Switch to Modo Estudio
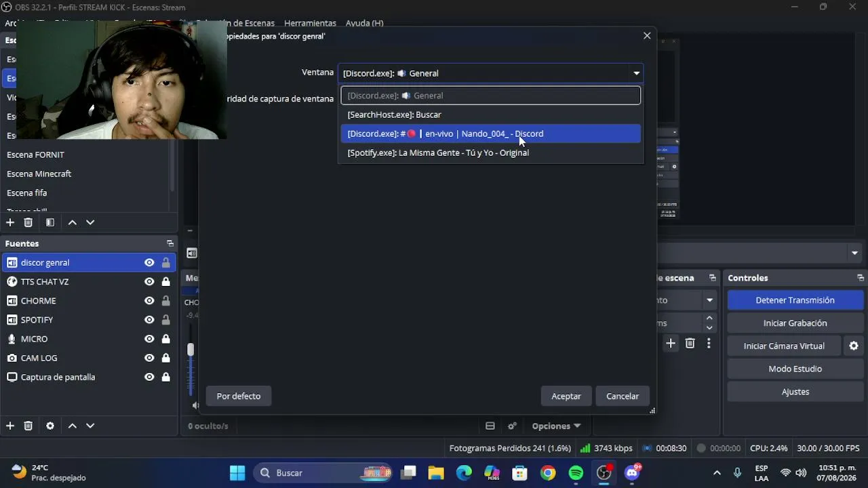Screen dimensions: 868x488 (x=795, y=369)
